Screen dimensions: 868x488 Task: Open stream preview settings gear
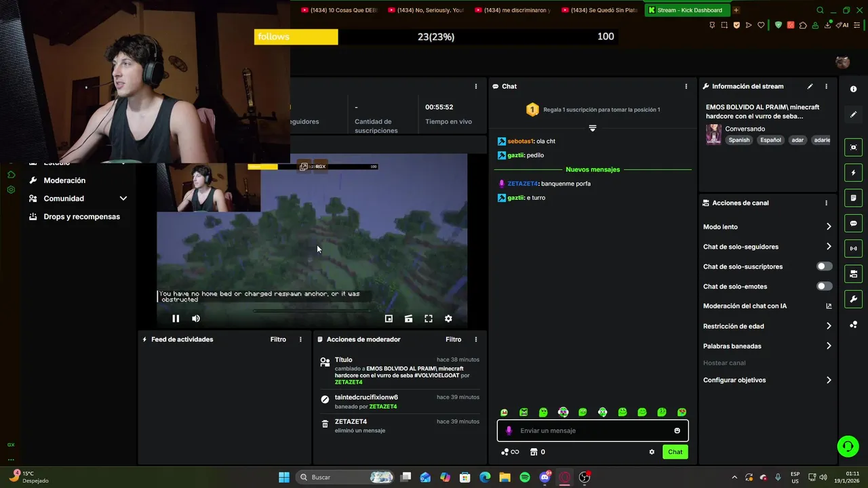coord(448,319)
